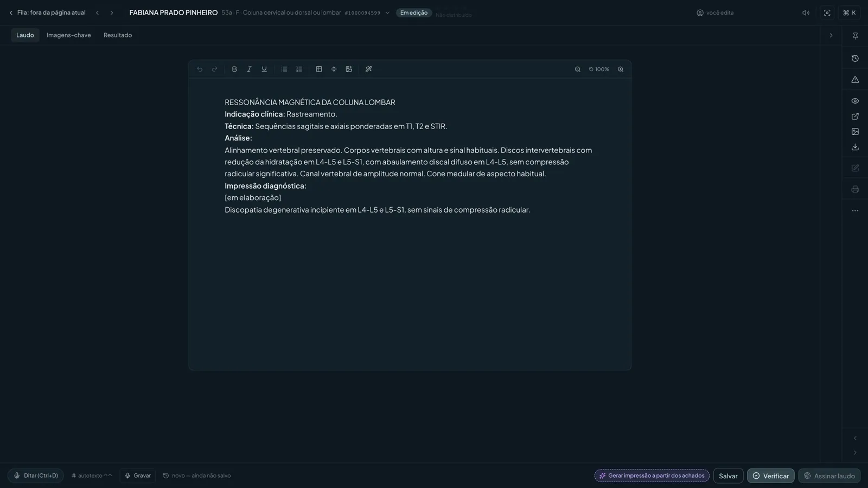The width and height of the screenshot is (868, 488).
Task: Switch to the Laudo tab
Action: [x=25, y=35]
